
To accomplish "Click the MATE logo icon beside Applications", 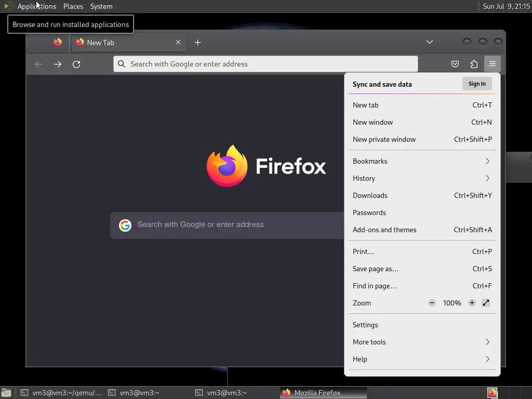I will tap(8, 6).
